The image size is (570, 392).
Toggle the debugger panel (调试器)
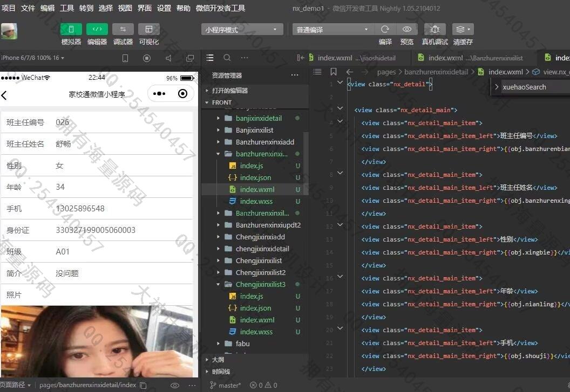(x=123, y=30)
